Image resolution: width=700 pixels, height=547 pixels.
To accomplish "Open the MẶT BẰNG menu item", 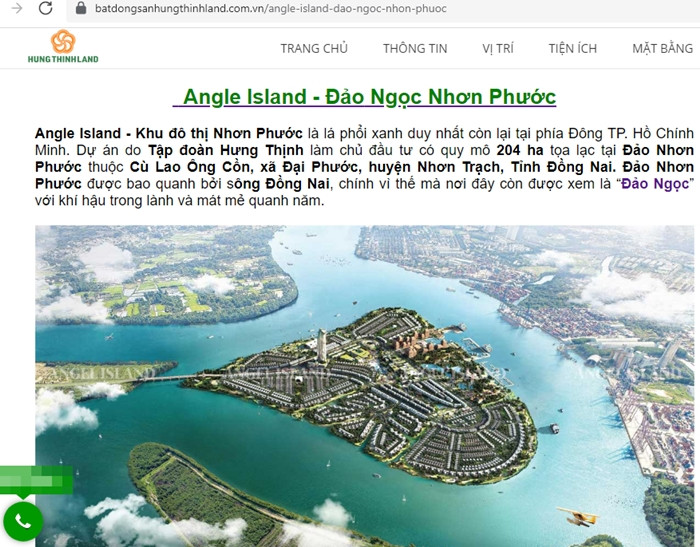I will click(662, 48).
